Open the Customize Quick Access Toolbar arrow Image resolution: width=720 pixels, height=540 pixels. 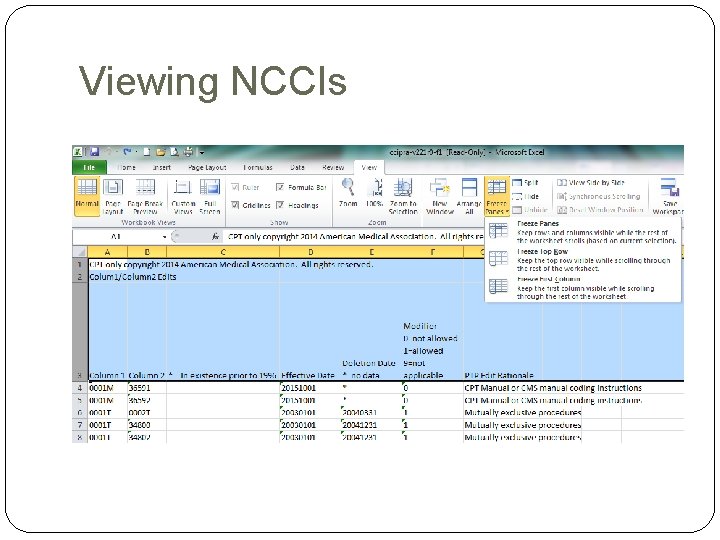(x=202, y=152)
